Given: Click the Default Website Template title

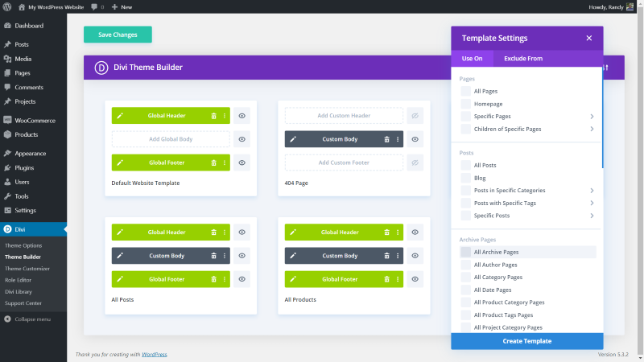Looking at the screenshot, I should [x=146, y=183].
